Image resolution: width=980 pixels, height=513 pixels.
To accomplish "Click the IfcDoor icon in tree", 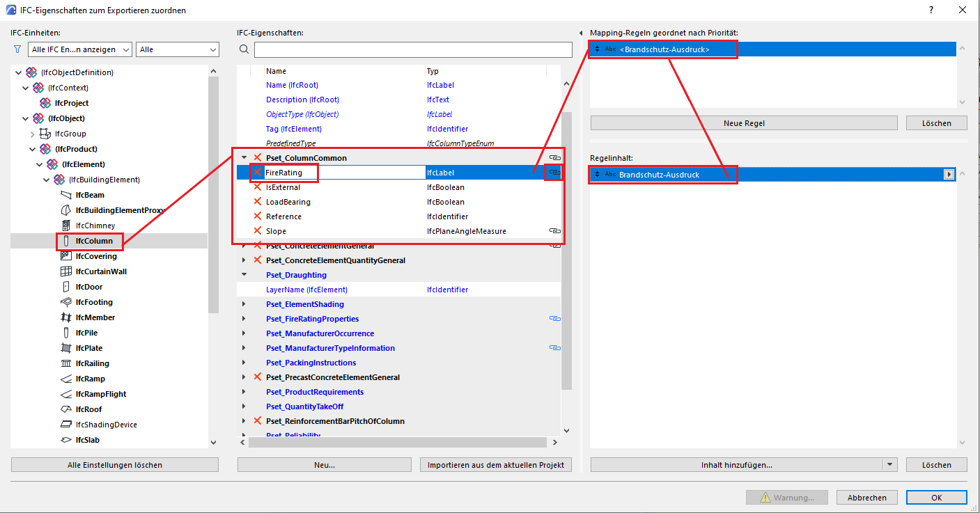I will point(66,287).
